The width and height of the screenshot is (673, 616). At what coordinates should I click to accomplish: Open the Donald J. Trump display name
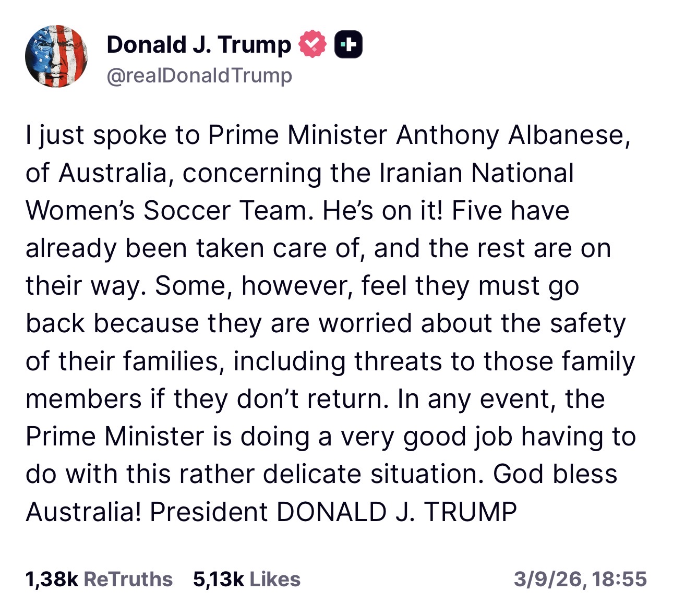click(198, 45)
